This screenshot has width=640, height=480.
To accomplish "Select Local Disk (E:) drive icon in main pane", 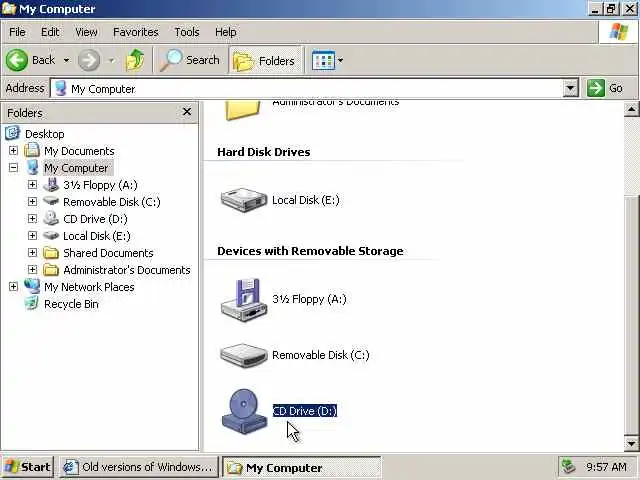I will coord(244,200).
